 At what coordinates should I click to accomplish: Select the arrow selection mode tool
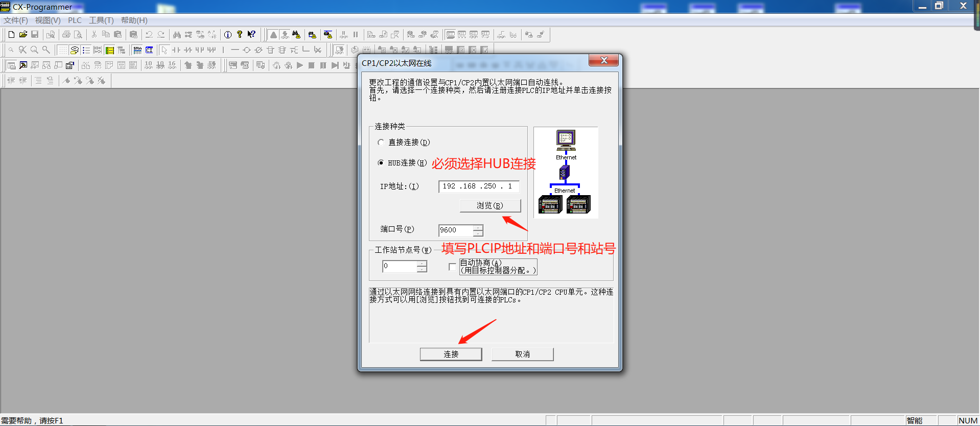165,50
